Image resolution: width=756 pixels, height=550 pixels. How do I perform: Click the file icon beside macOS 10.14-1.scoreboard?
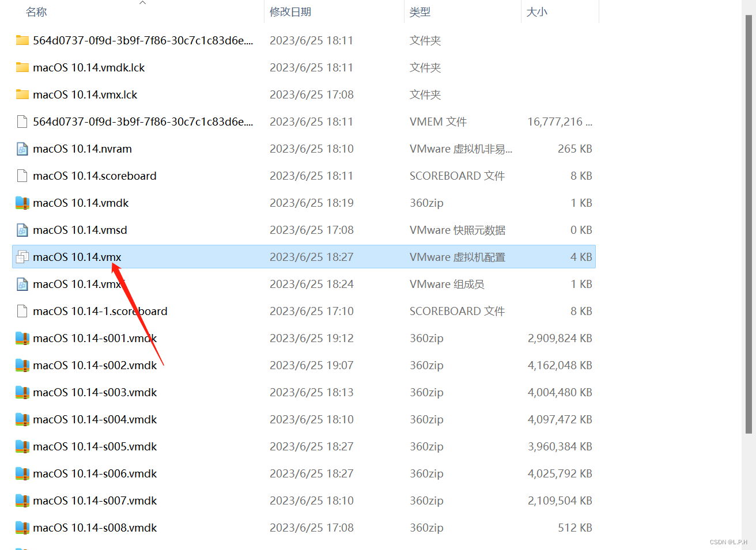[x=22, y=311]
